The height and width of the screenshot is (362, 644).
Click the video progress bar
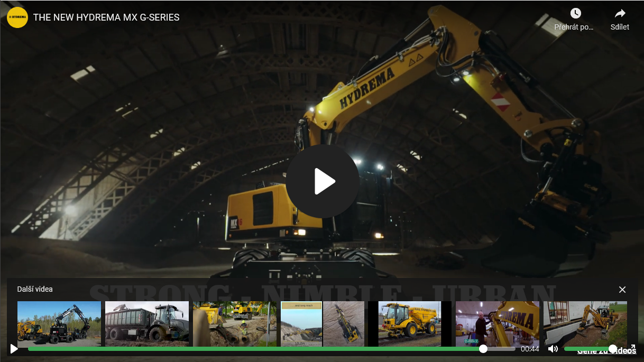(x=272, y=349)
